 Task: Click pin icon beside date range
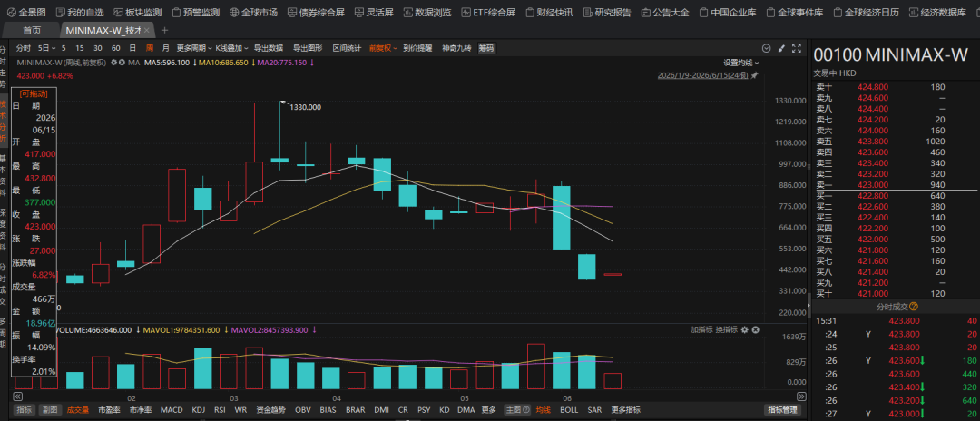(755, 75)
